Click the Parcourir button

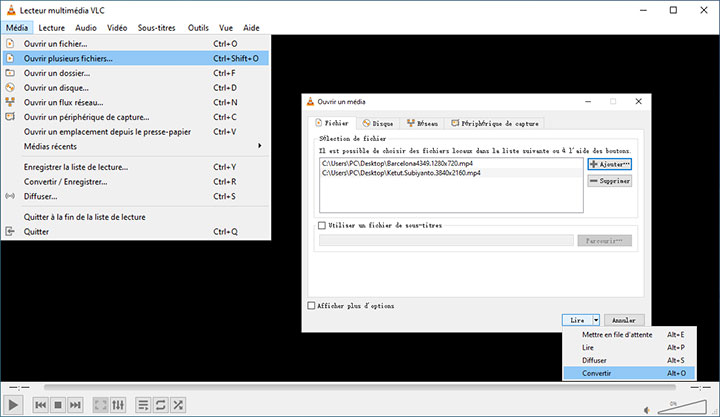point(605,241)
